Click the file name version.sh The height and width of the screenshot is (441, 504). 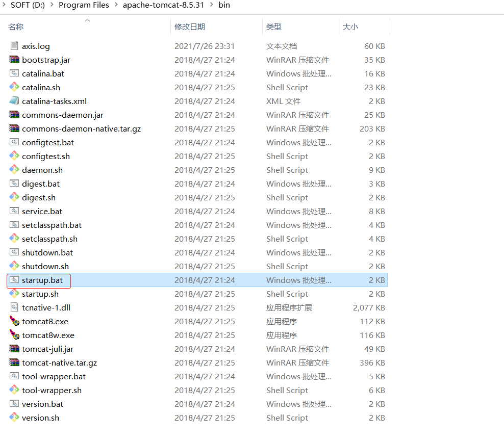[40, 418]
